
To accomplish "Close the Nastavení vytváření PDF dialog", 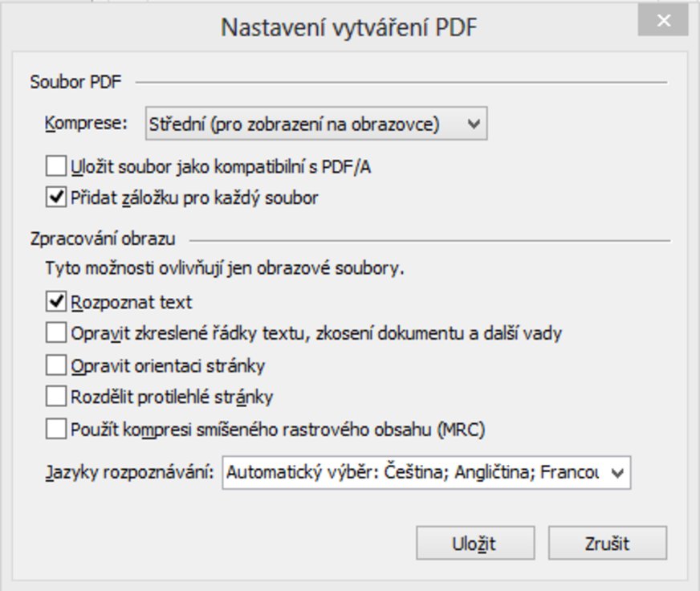I will (x=663, y=22).
